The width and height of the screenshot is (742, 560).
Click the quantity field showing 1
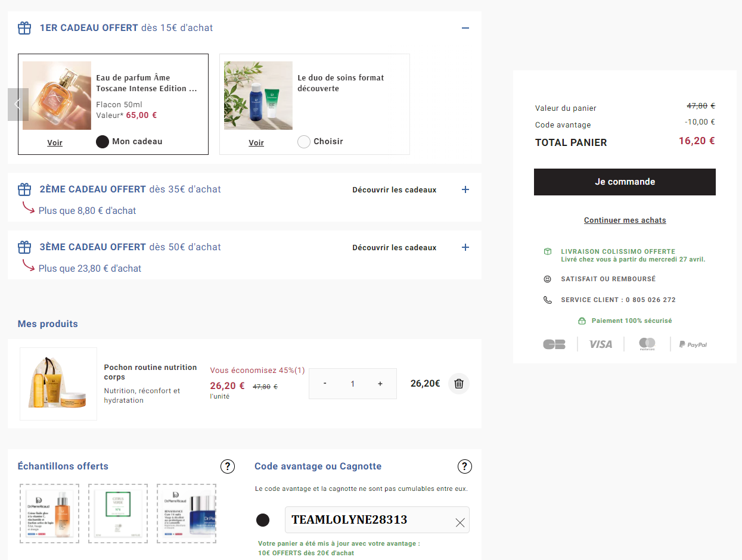pos(353,384)
